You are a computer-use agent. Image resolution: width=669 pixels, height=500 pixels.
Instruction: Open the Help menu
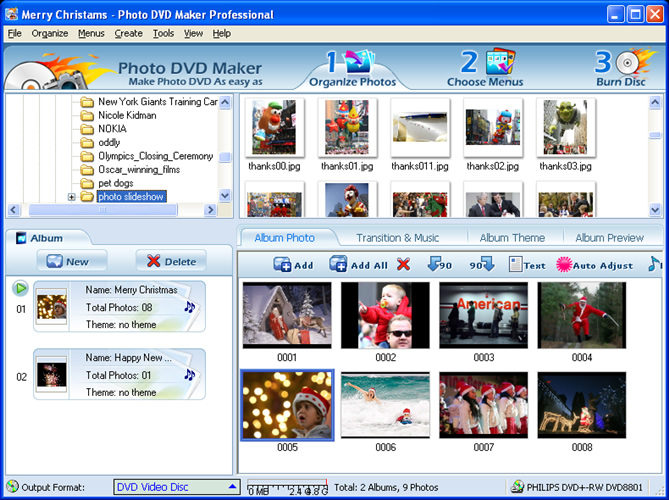click(x=221, y=33)
